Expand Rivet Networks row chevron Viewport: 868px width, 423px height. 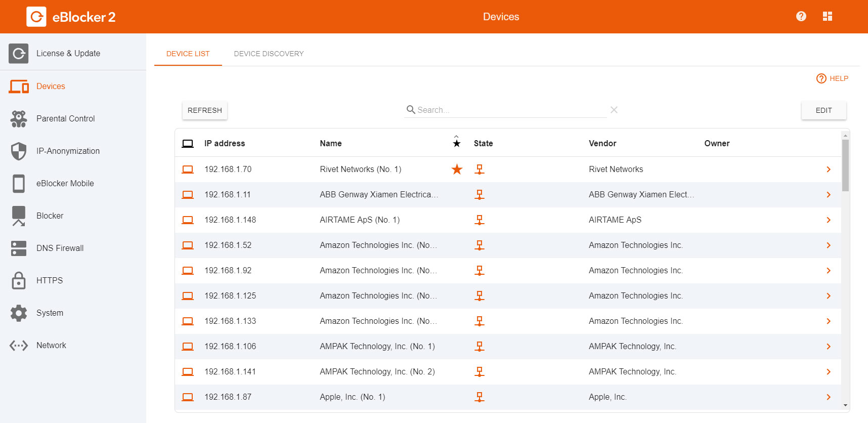(829, 170)
